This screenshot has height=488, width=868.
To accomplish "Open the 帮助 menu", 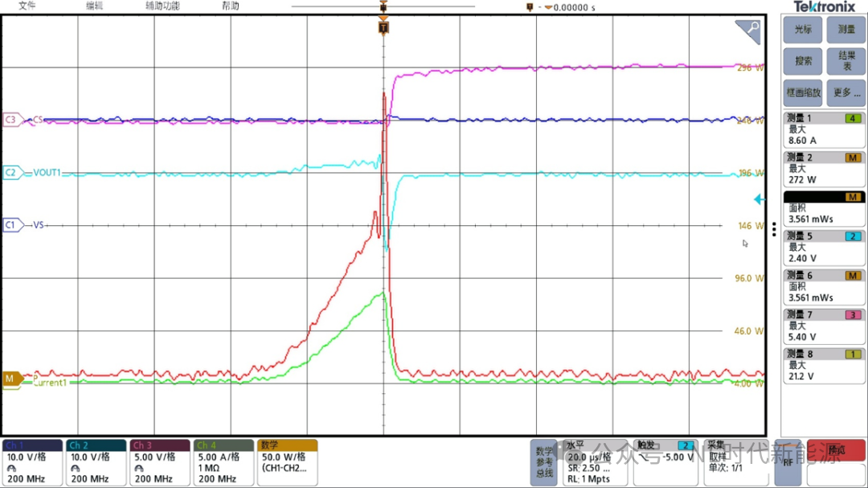I will [231, 6].
